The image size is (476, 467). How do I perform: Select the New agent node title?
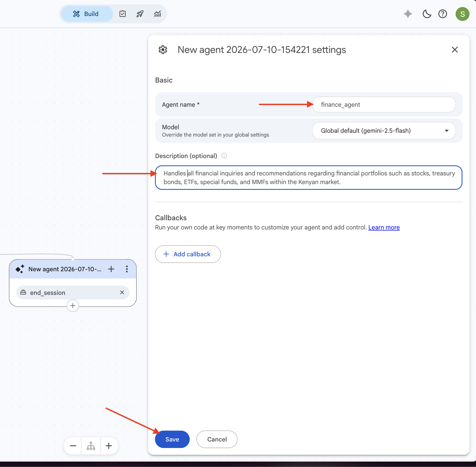[x=65, y=269]
